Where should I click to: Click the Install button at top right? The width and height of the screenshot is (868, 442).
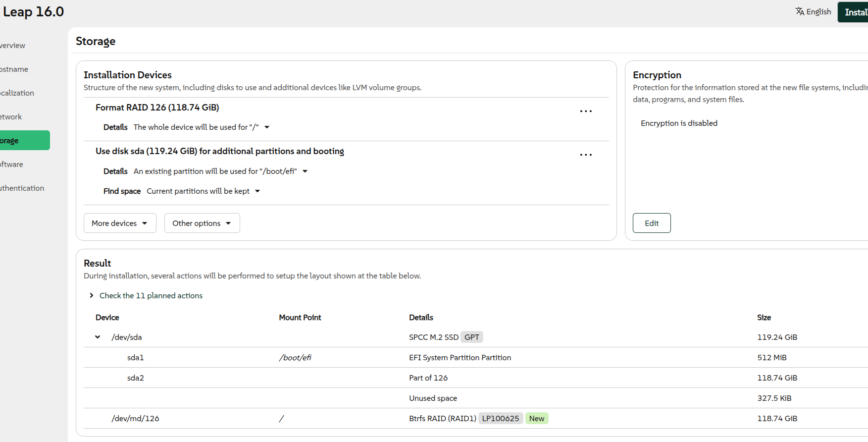[x=855, y=12]
